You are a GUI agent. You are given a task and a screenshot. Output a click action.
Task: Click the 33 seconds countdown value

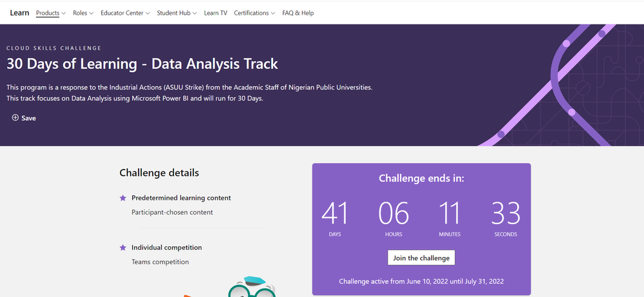[506, 213]
